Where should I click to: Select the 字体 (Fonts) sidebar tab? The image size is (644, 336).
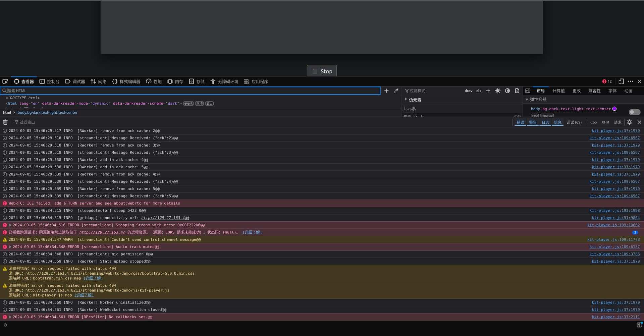pos(612,91)
